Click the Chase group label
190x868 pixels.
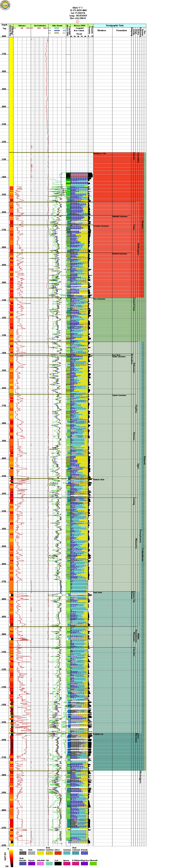(134, 227)
